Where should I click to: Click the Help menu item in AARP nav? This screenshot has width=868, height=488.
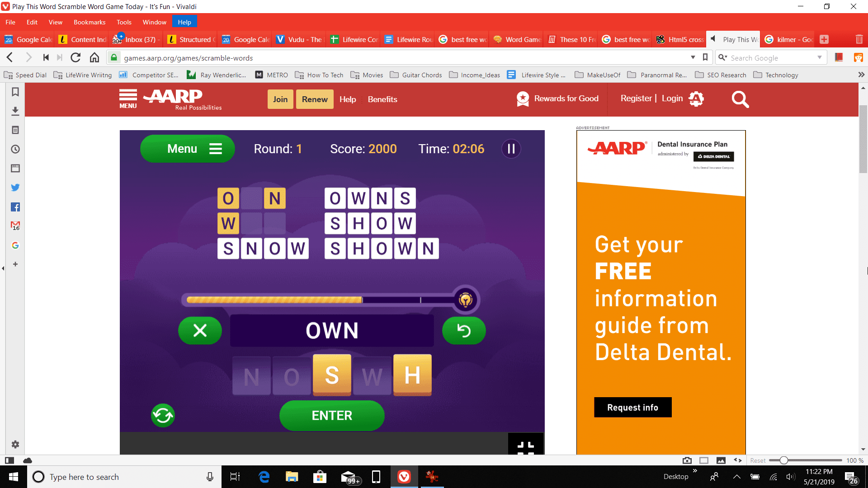[x=348, y=99]
